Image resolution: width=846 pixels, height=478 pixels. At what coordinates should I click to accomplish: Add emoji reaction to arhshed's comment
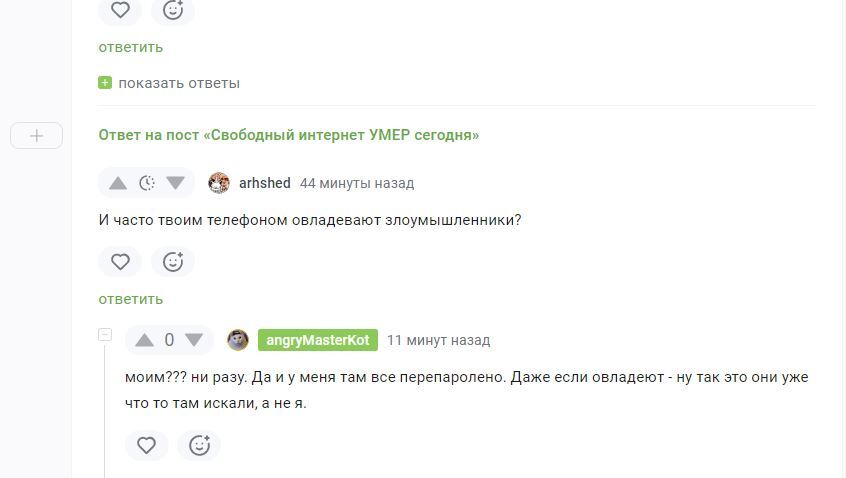[173, 261]
